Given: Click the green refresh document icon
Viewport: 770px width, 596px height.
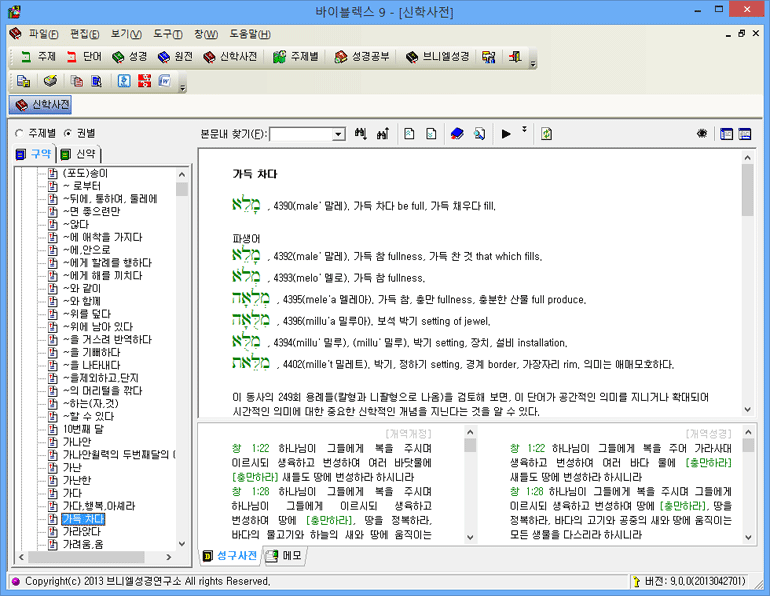Looking at the screenshot, I should [x=546, y=134].
